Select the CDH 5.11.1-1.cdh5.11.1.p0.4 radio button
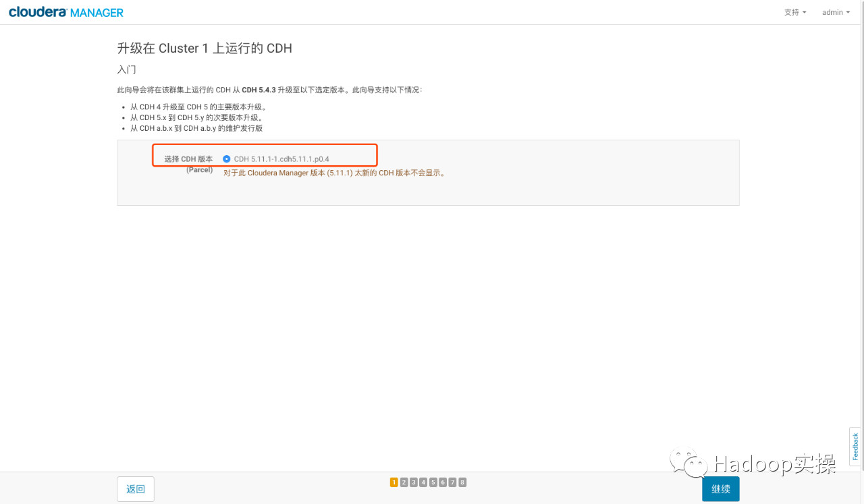 [227, 159]
